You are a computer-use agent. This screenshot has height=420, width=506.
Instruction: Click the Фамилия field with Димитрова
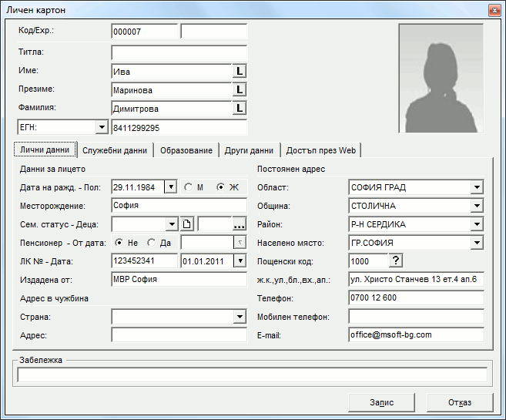[x=172, y=109]
